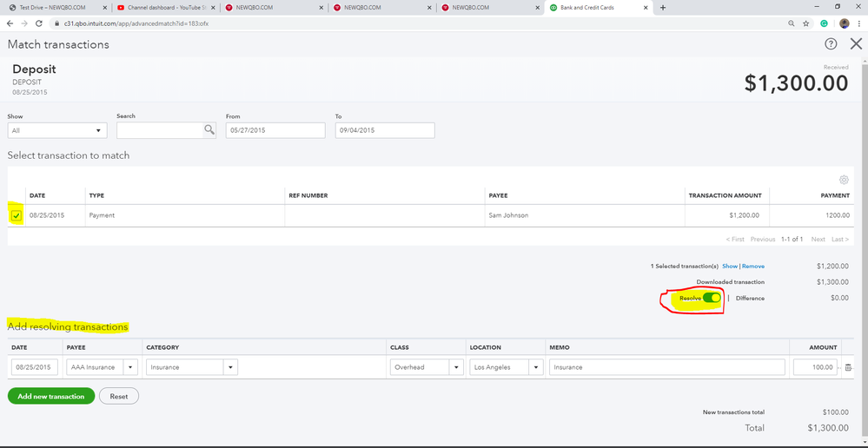Expand the Location Los Angeles dropdown
Screen dimensions: 868x448
[x=536, y=367]
